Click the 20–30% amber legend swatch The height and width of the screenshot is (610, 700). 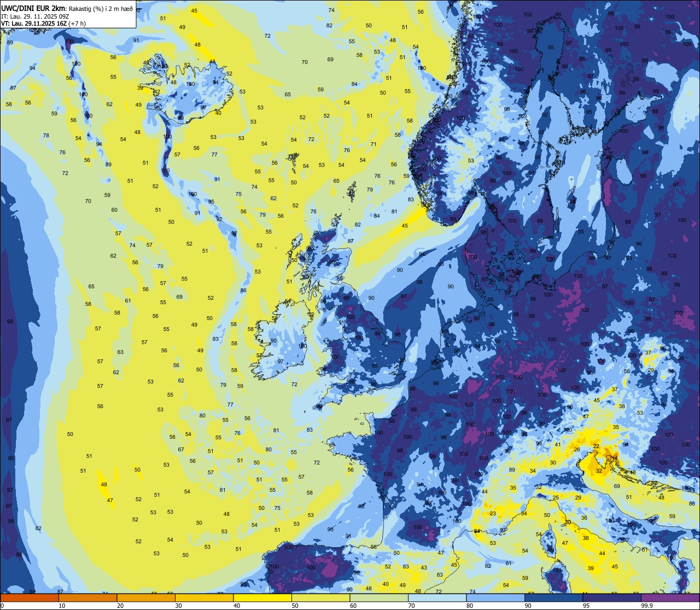(146, 598)
